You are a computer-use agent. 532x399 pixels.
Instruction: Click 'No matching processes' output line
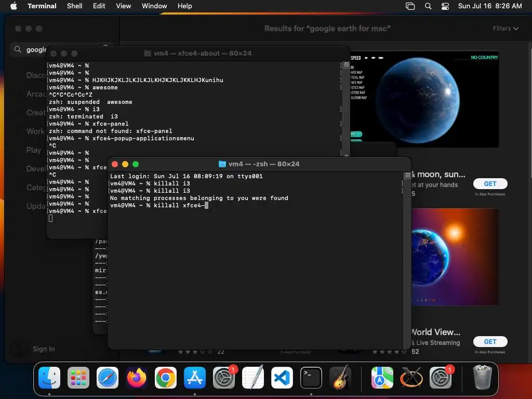(x=199, y=198)
